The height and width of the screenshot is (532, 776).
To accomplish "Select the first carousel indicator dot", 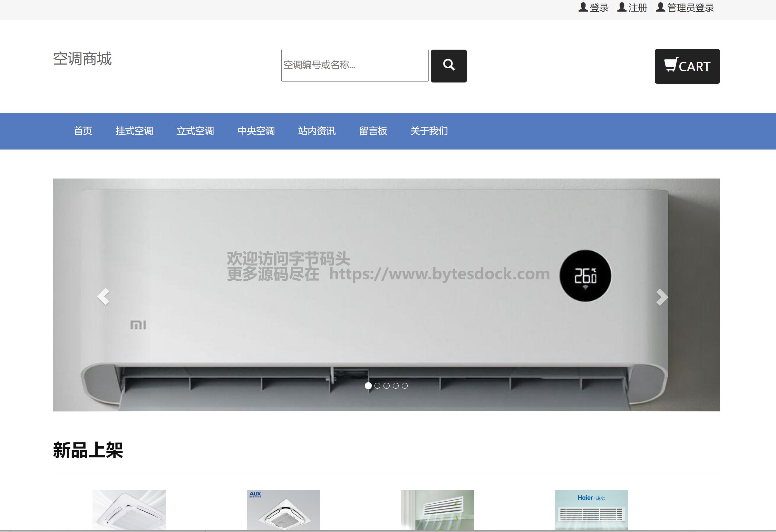I will 368,386.
